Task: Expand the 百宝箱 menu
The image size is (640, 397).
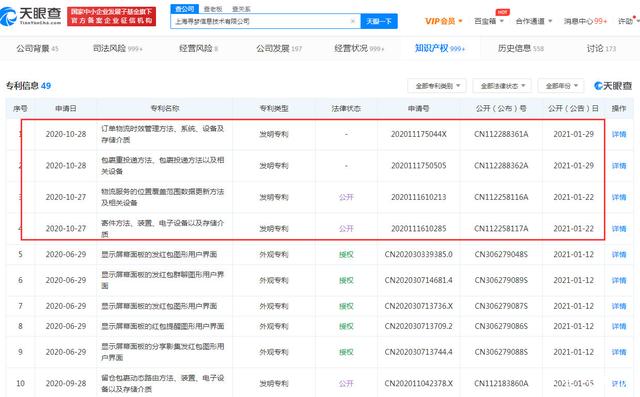Action: click(489, 21)
